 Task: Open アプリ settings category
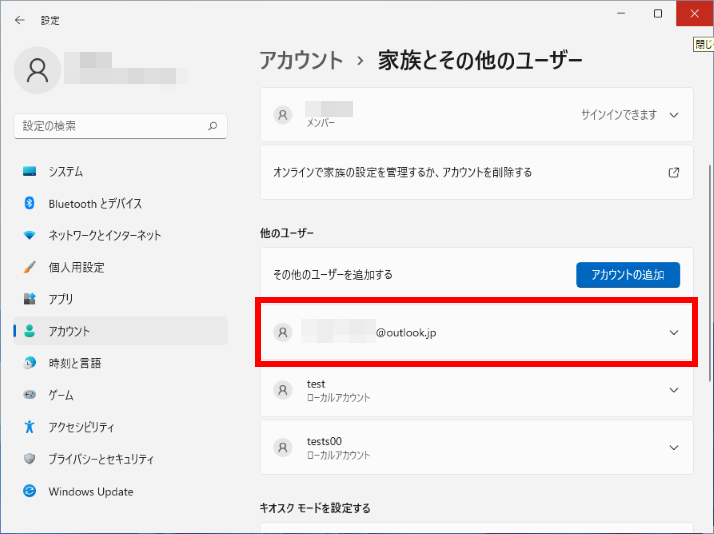point(121,299)
